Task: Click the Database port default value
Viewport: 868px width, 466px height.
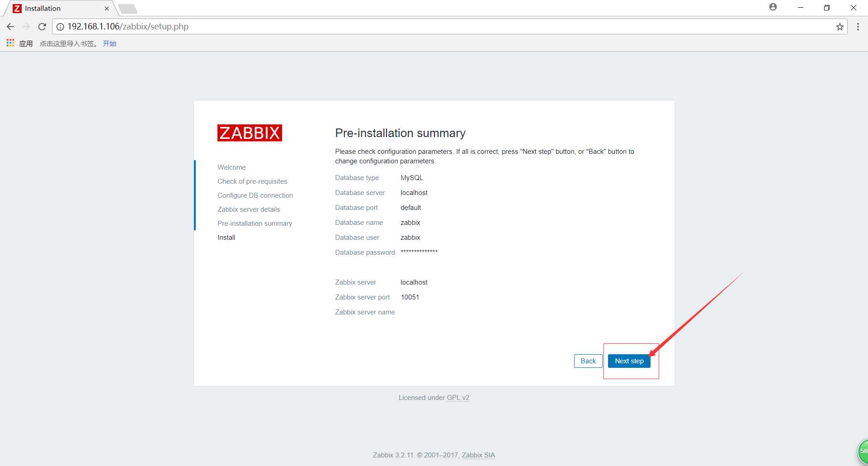Action: 410,208
